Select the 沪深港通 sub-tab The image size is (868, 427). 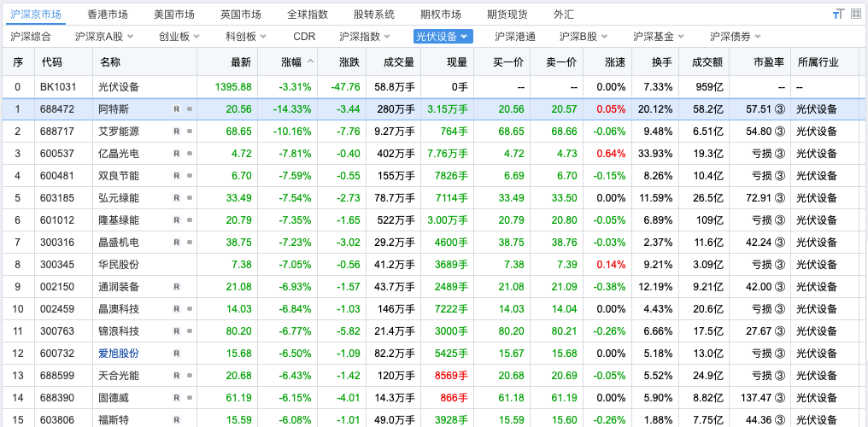pos(515,37)
